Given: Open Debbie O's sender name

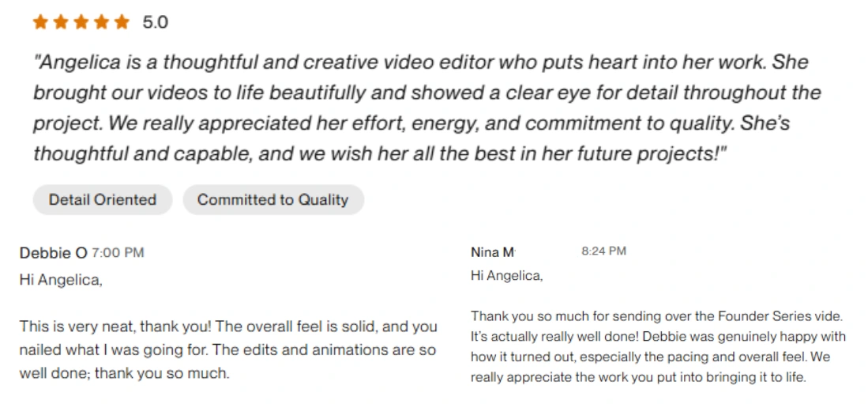Looking at the screenshot, I should (53, 254).
